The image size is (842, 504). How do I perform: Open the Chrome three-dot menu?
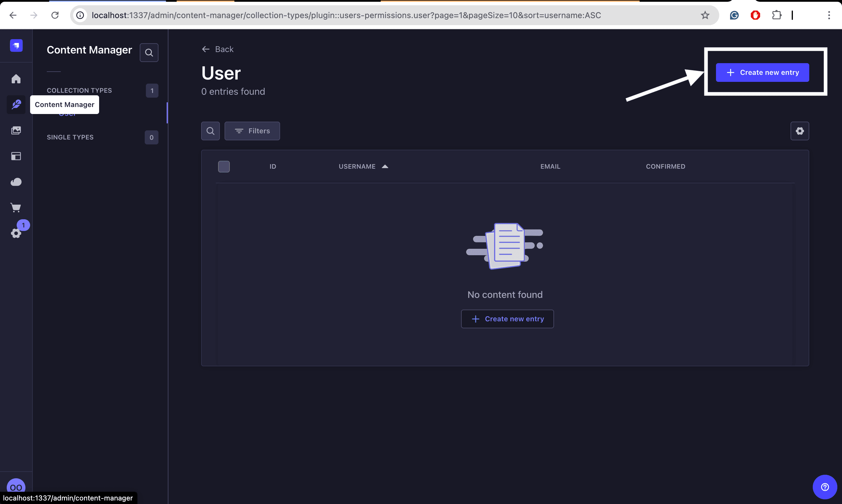[829, 15]
